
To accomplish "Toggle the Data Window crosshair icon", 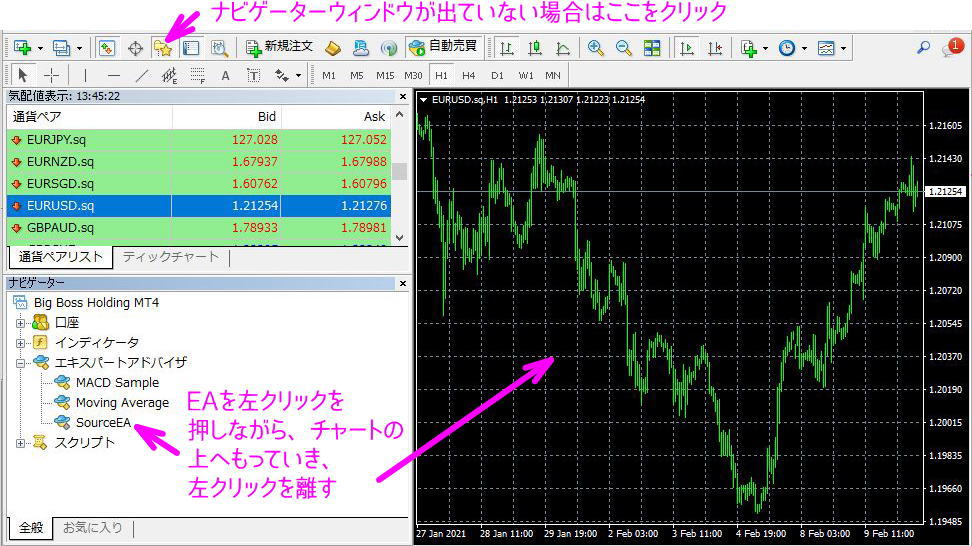I will [x=135, y=48].
